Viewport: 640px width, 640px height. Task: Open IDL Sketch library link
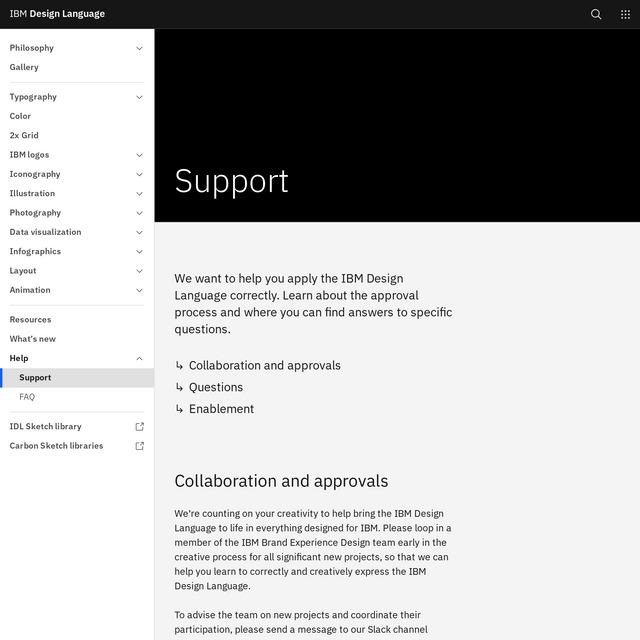[45, 427]
